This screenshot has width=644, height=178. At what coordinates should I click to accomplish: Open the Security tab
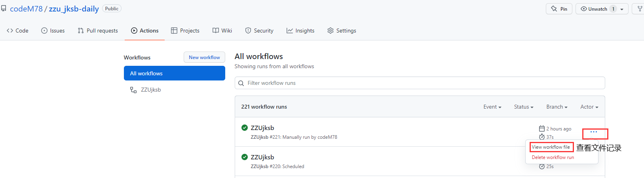[x=259, y=31]
